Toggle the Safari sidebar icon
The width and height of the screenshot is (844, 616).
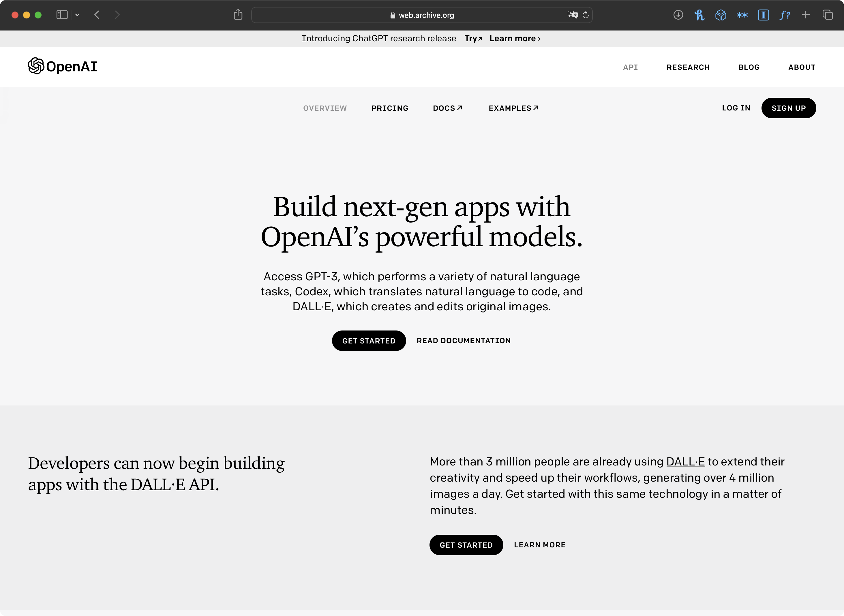(x=62, y=15)
